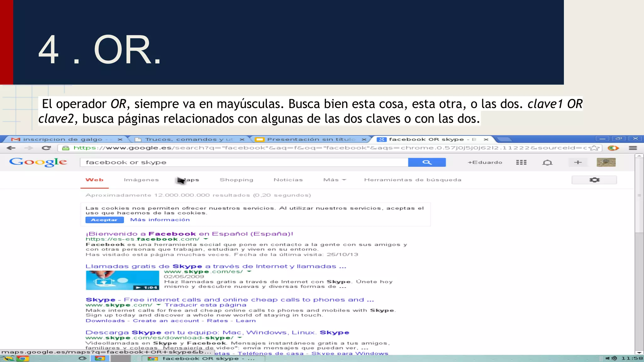The image size is (644, 362).
Task: Open Google notifications bell
Action: point(547,162)
